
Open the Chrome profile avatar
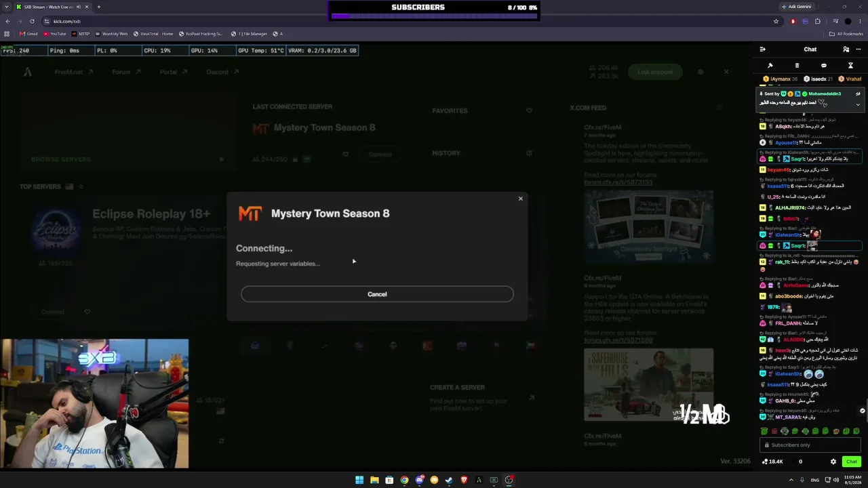click(848, 21)
